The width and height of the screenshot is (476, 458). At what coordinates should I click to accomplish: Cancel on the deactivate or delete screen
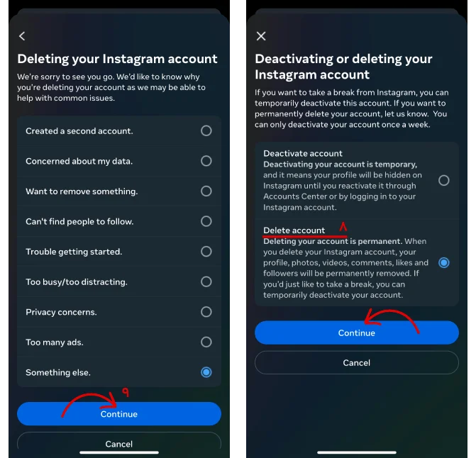tap(357, 363)
